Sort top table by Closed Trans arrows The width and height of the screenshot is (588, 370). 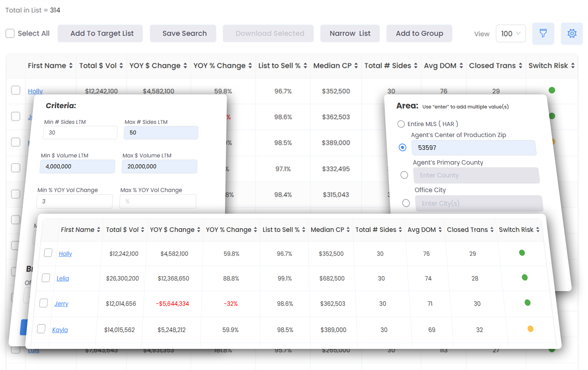520,66
